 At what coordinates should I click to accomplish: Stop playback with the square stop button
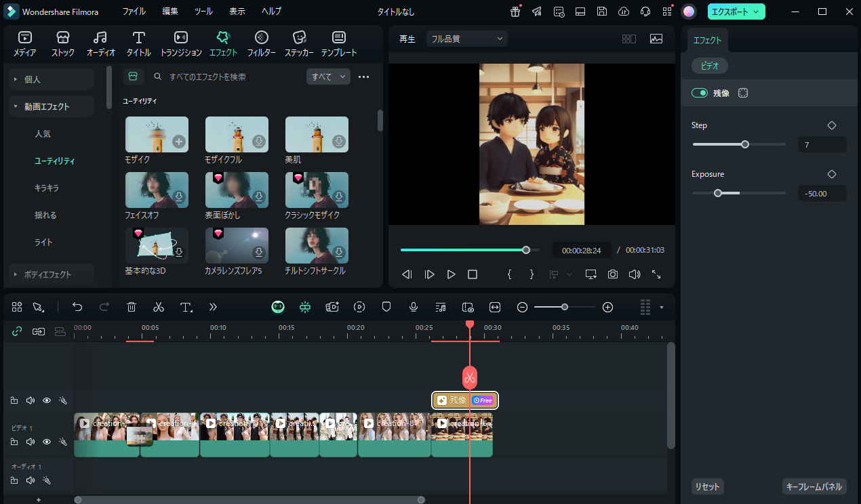click(x=473, y=274)
